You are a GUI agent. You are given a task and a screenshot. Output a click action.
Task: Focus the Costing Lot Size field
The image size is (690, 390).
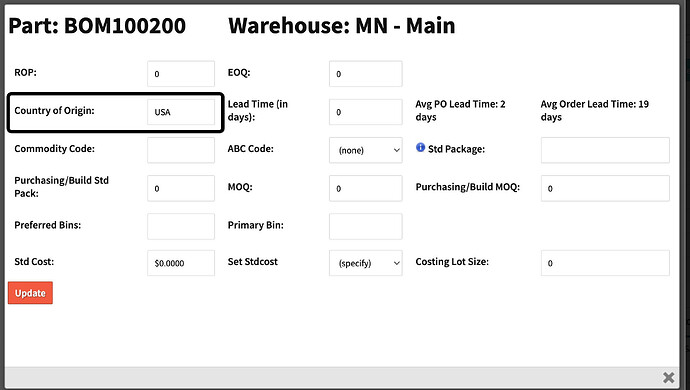[605, 263]
